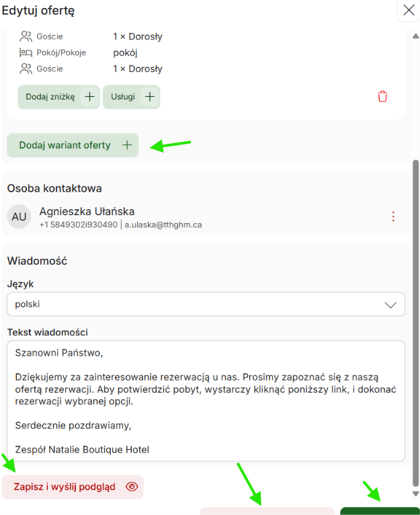Open the Język language dropdown
This screenshot has height=515, width=420.
pyautogui.click(x=206, y=304)
